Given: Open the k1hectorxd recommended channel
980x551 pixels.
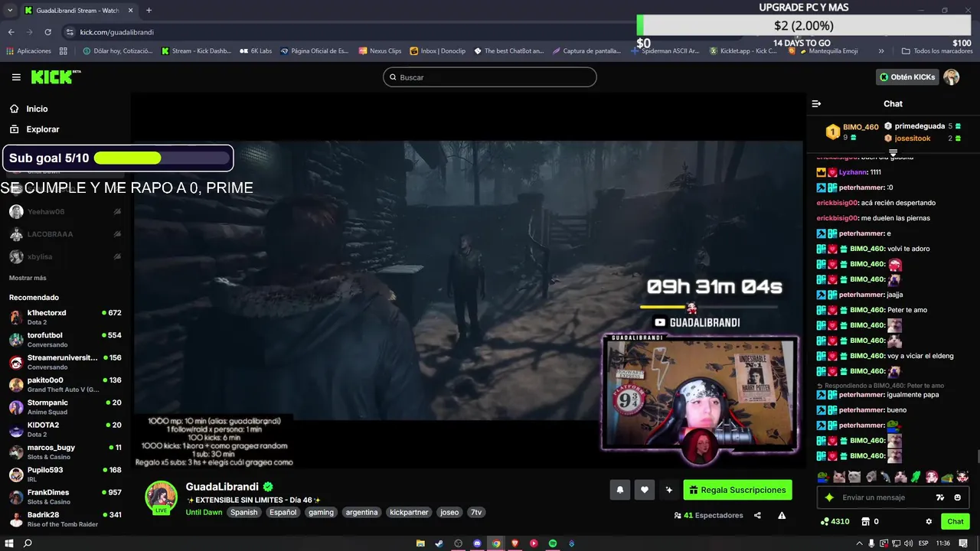Looking at the screenshot, I should tap(65, 317).
